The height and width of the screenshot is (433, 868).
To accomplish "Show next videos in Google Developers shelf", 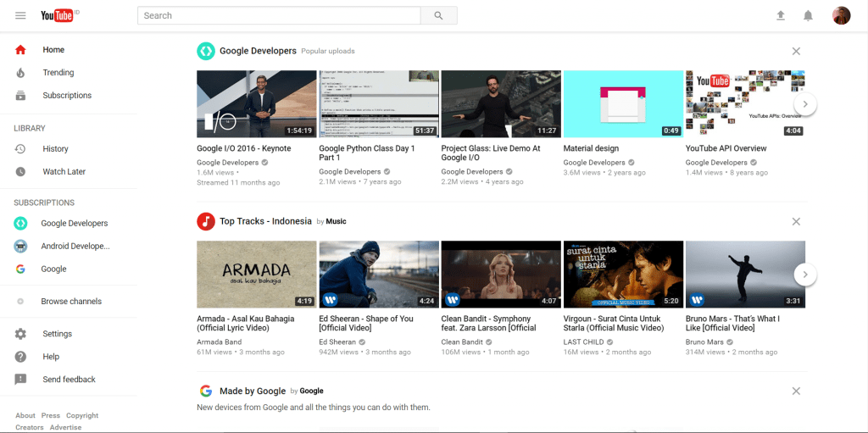I will pyautogui.click(x=805, y=103).
